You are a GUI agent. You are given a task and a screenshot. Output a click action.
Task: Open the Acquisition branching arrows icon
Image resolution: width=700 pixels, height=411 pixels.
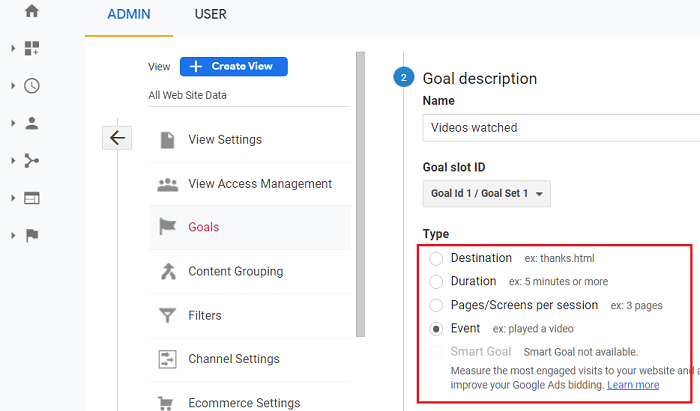(32, 161)
